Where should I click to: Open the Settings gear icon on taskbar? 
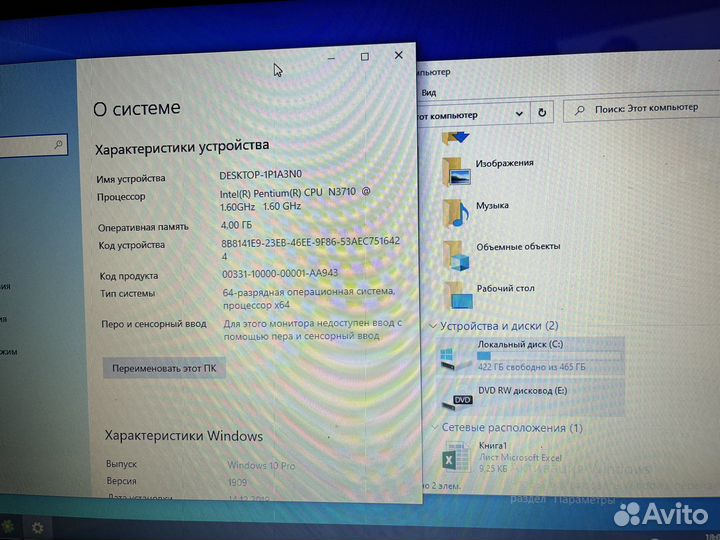[x=37, y=529]
